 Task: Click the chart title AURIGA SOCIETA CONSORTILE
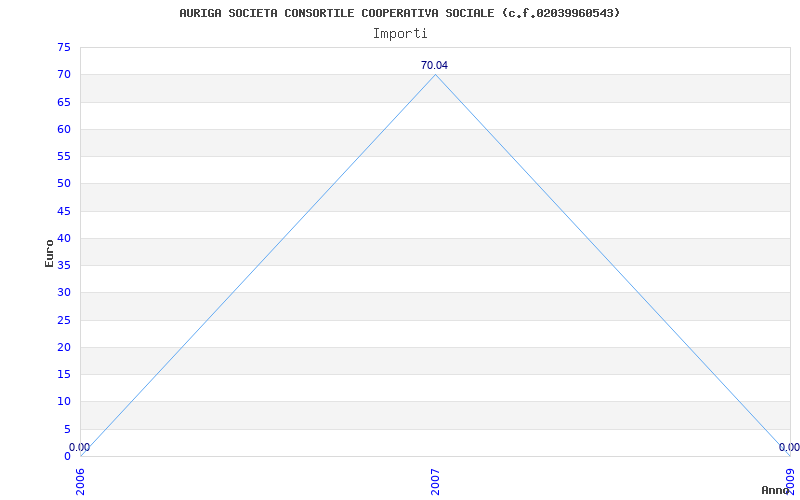point(399,13)
